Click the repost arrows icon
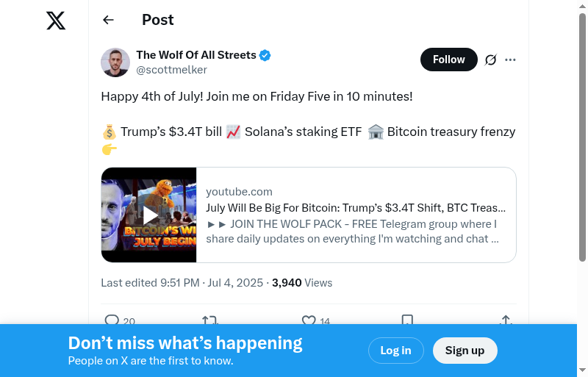Image resolution: width=588 pixels, height=377 pixels. pyautogui.click(x=209, y=320)
